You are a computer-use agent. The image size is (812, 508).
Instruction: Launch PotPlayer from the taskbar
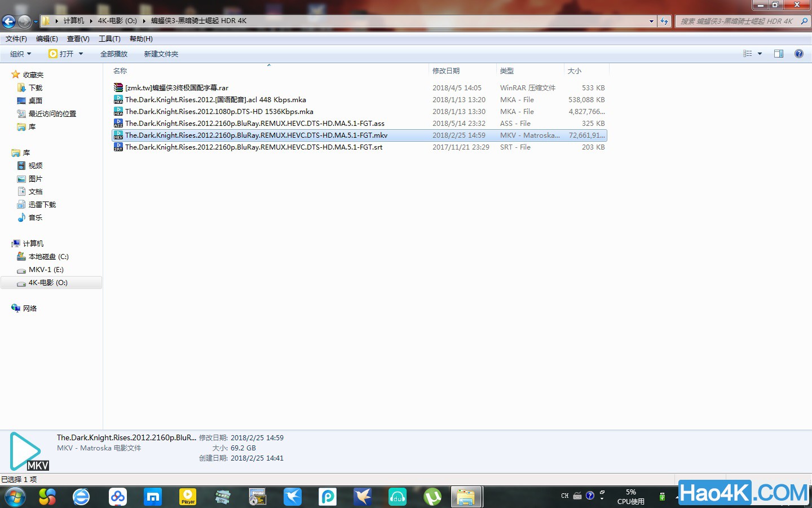pos(188,497)
